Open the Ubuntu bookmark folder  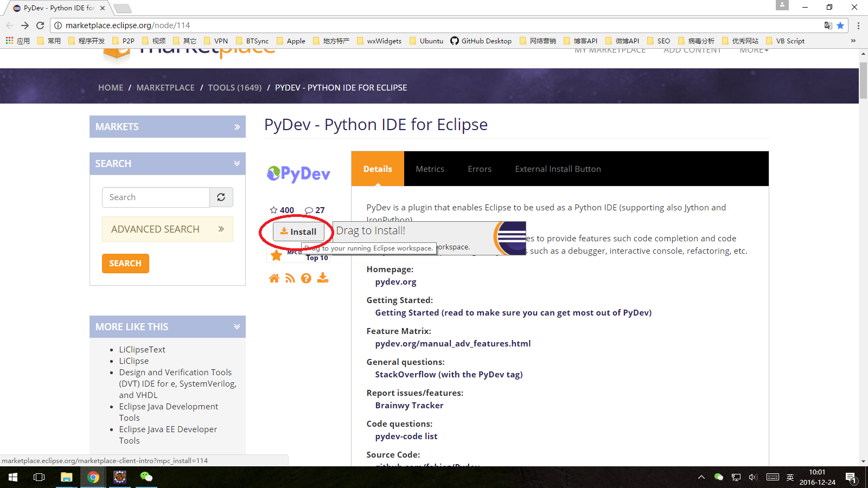click(x=426, y=41)
